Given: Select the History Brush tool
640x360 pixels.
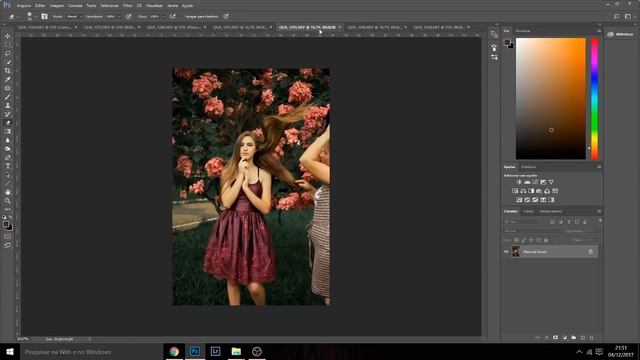Looking at the screenshot, I should (8, 114).
